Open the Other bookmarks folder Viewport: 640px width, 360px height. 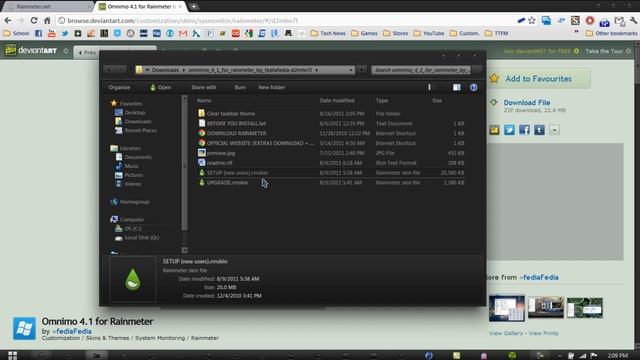(x=611, y=33)
